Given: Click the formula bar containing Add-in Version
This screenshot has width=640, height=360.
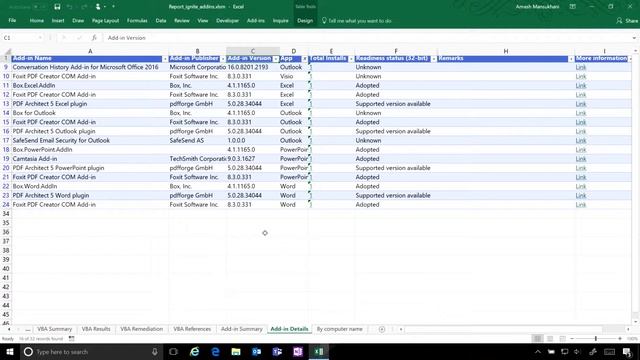Looking at the screenshot, I should (367, 38).
